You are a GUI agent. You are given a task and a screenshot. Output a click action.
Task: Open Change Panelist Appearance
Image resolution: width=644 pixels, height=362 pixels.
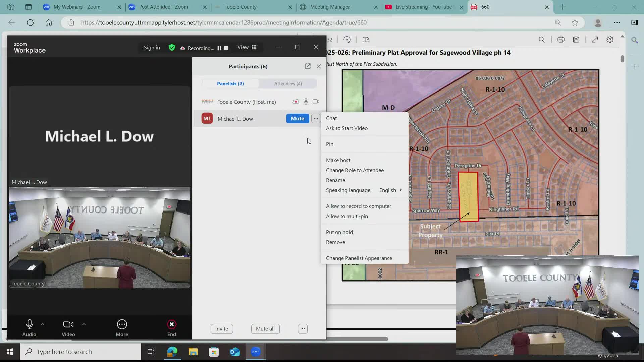pyautogui.click(x=365, y=258)
